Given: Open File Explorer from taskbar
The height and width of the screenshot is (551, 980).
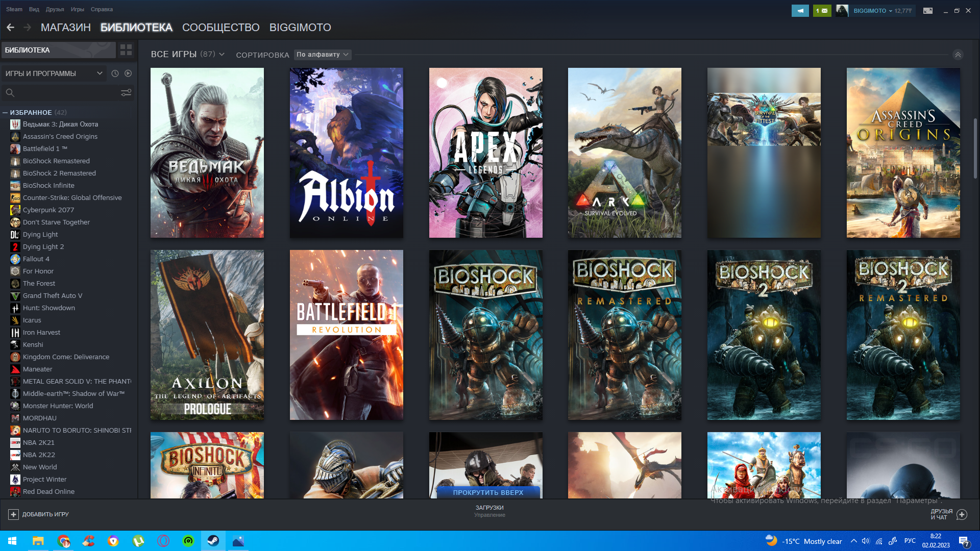Looking at the screenshot, I should pos(38,541).
